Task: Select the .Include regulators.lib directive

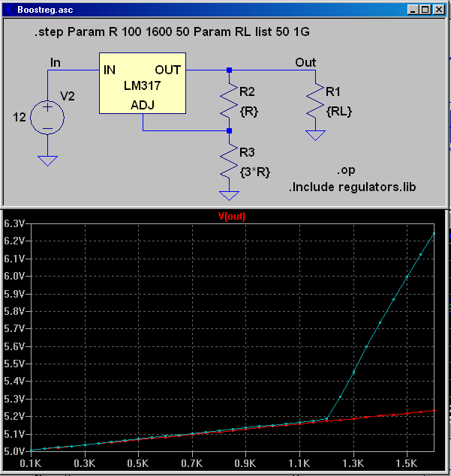Action: [x=352, y=187]
